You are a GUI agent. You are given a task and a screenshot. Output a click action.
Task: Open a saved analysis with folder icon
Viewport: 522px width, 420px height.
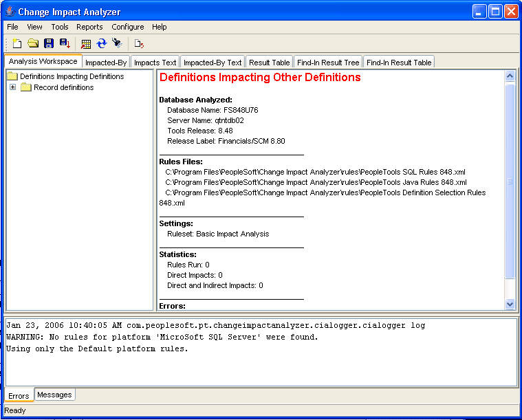pos(33,43)
